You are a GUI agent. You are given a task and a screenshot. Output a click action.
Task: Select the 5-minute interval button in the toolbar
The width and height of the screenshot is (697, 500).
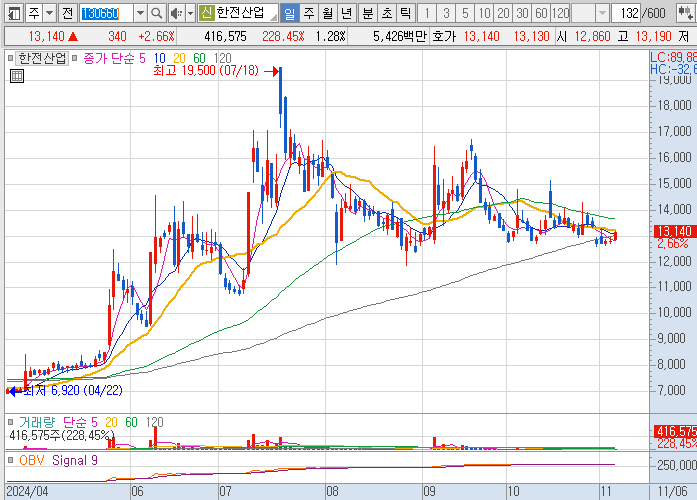[x=465, y=13]
